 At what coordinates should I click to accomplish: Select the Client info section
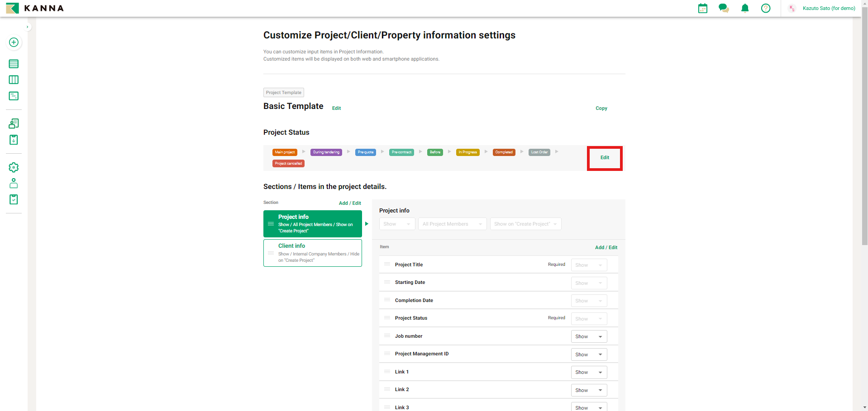pyautogui.click(x=312, y=253)
